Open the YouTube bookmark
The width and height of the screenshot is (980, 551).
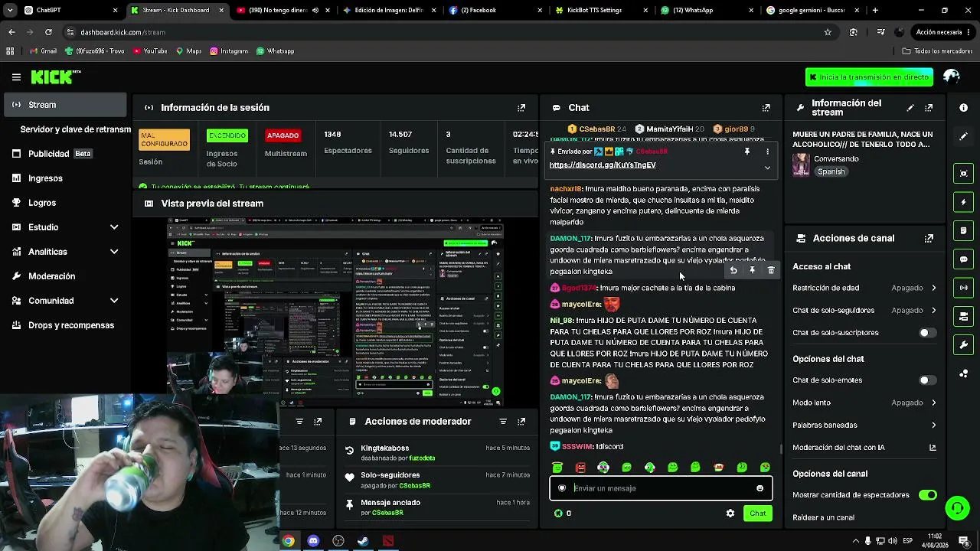pyautogui.click(x=149, y=51)
